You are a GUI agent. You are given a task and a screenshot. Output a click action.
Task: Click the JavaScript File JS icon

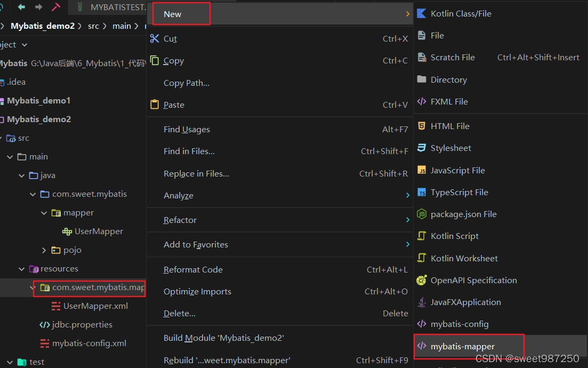tap(422, 170)
